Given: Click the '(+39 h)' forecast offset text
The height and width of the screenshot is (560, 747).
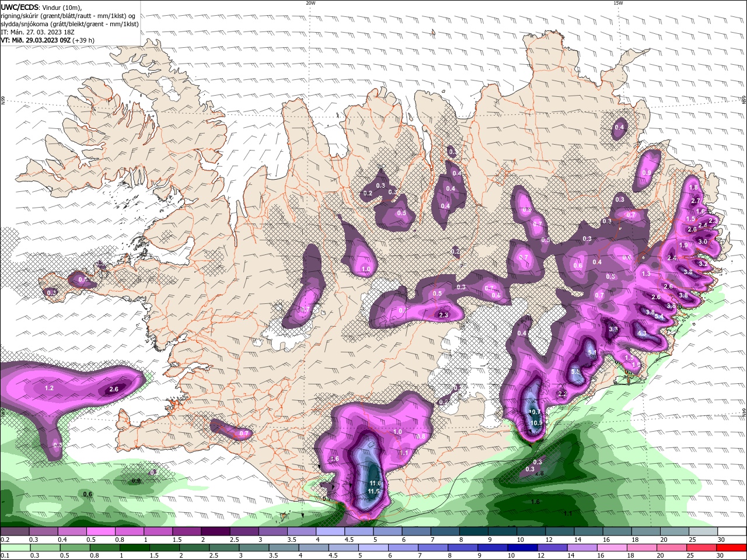Looking at the screenshot, I should pos(83,40).
